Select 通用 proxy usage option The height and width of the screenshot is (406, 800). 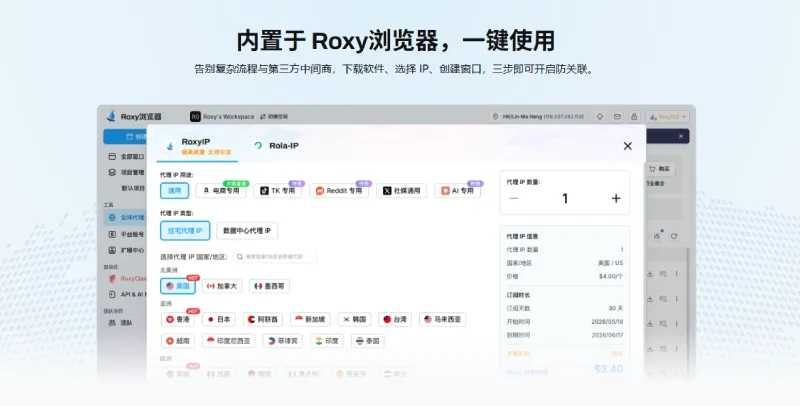coord(174,191)
